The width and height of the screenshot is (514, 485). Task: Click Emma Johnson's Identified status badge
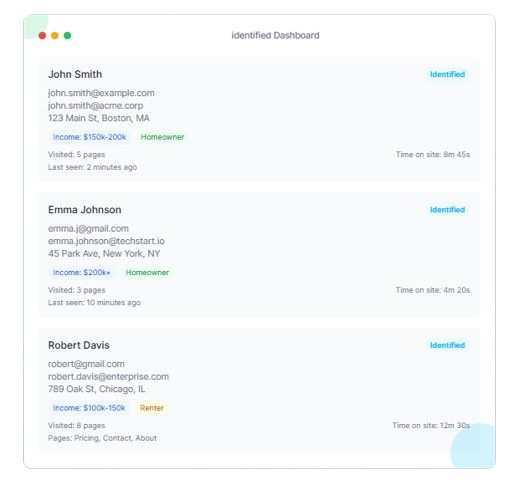(x=447, y=210)
